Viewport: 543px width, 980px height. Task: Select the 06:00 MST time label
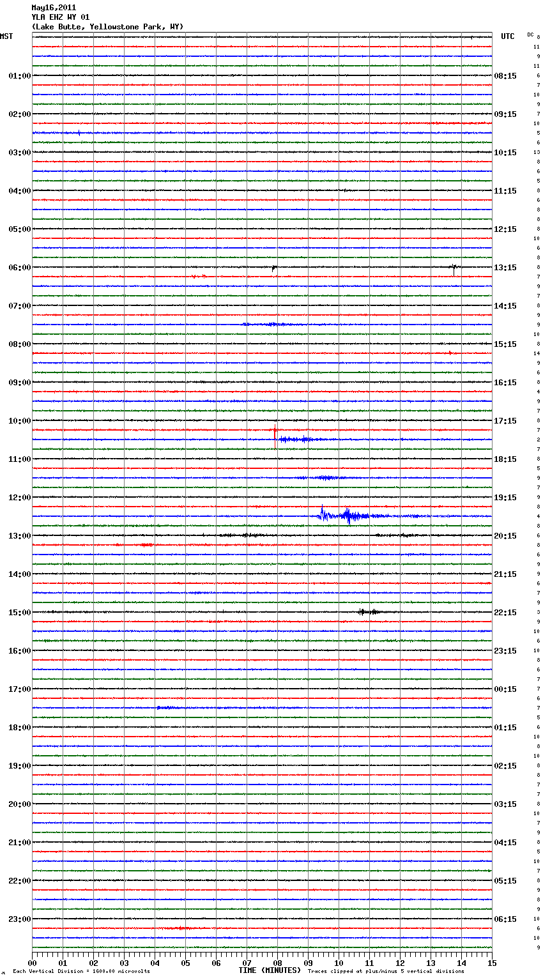coord(20,268)
